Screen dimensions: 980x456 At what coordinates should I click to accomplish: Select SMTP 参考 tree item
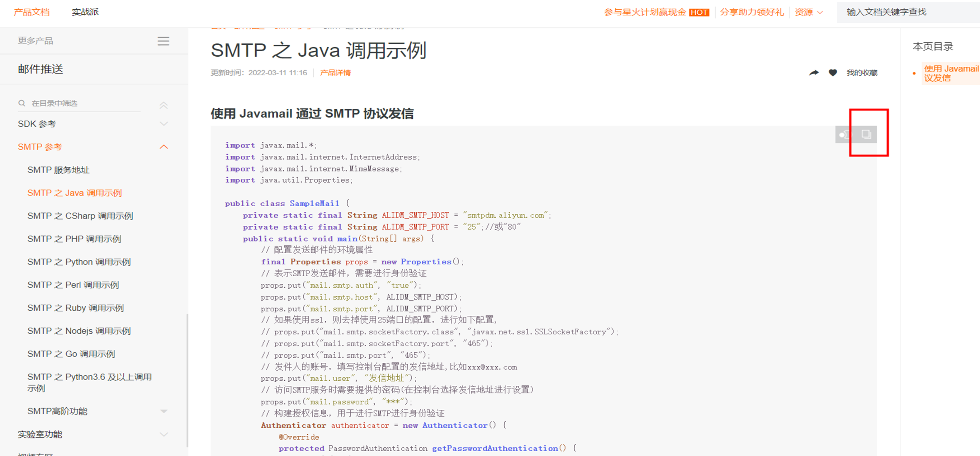pyautogui.click(x=40, y=147)
